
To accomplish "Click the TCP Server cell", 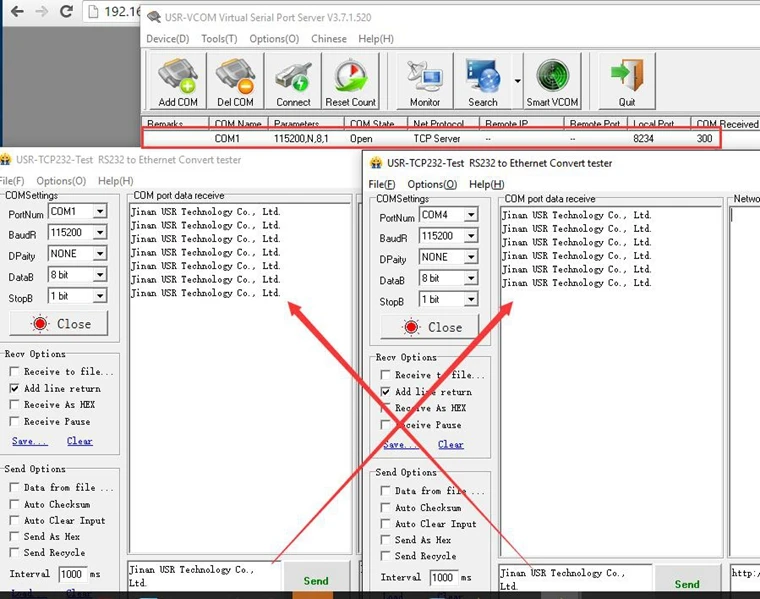I will pos(437,139).
